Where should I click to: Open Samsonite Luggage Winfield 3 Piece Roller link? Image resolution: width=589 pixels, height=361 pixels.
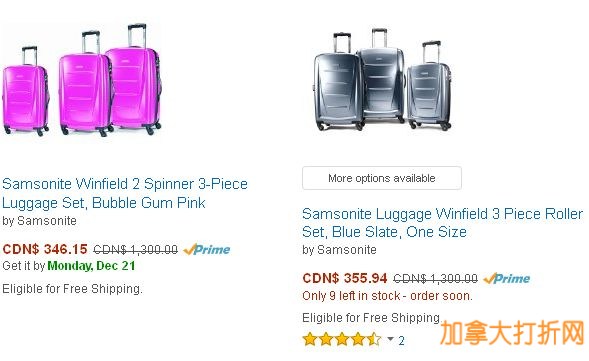tap(443, 223)
